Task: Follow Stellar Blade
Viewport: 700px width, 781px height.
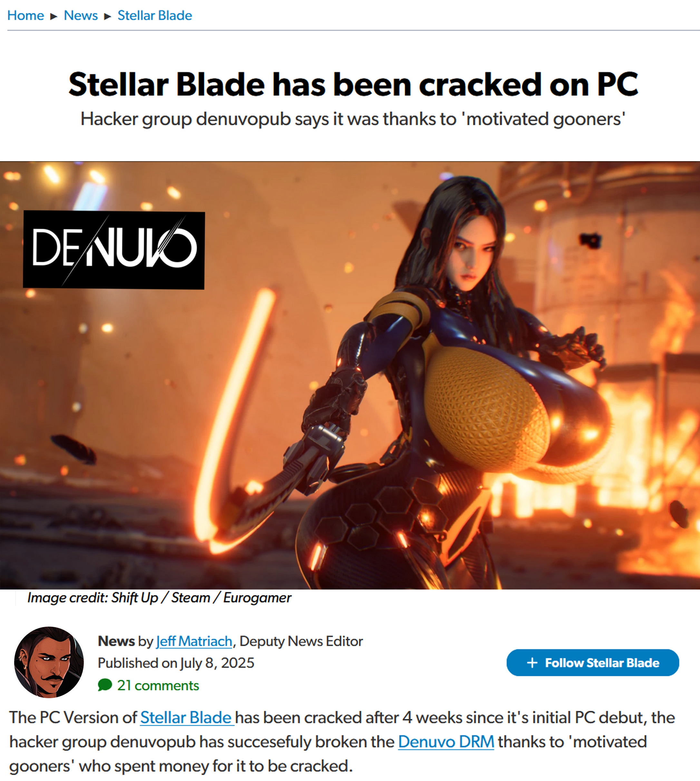Action: coord(593,662)
